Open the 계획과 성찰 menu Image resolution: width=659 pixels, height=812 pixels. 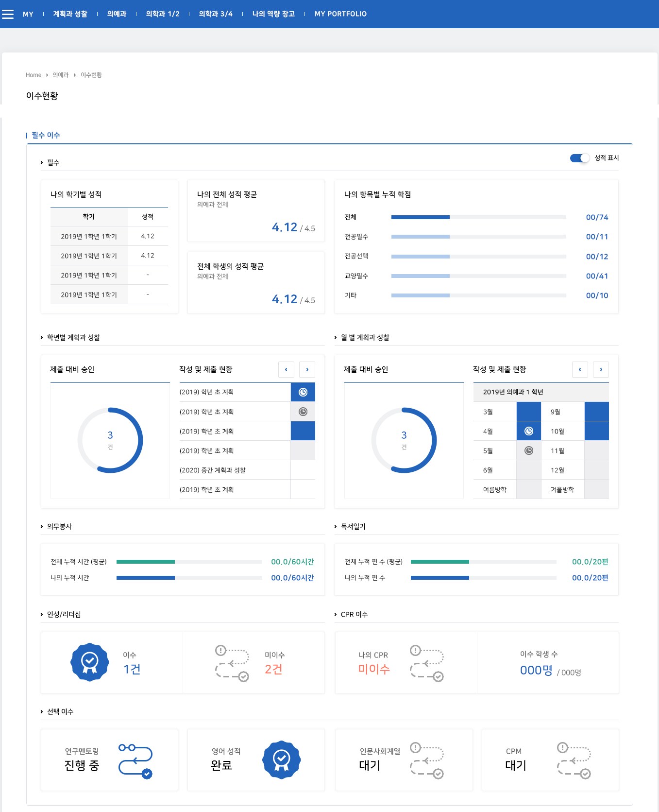[x=70, y=14]
